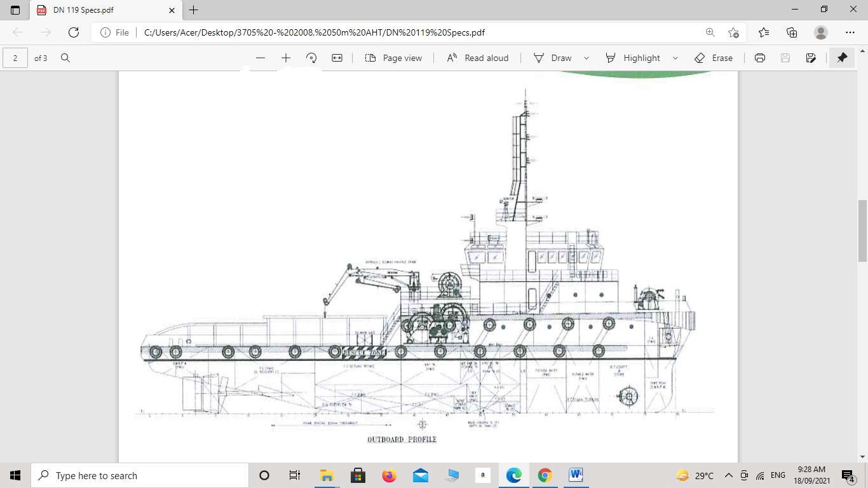The width and height of the screenshot is (868, 488).
Task: Click the fit to width icon
Action: pos(337,58)
